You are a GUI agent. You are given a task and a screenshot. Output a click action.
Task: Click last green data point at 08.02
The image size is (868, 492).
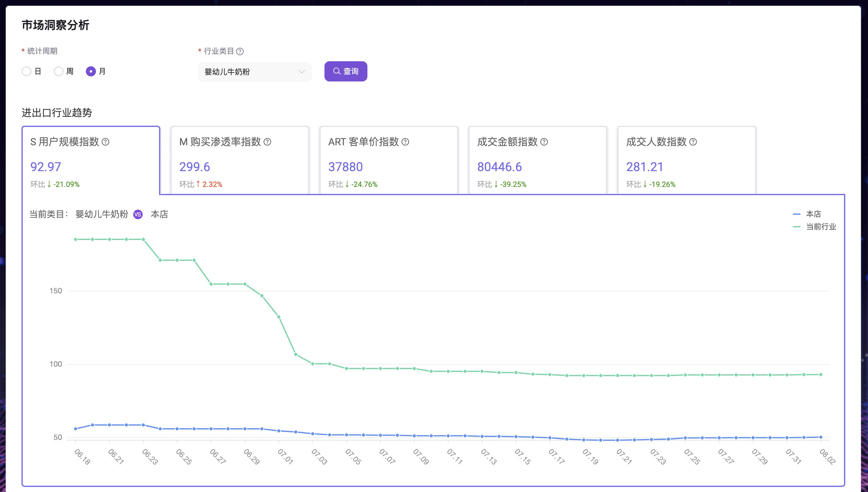click(x=821, y=375)
